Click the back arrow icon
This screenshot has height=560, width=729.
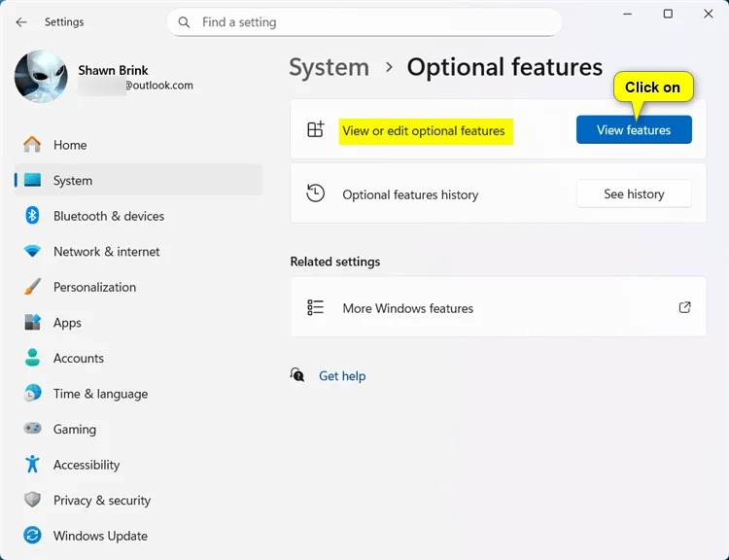tap(21, 22)
